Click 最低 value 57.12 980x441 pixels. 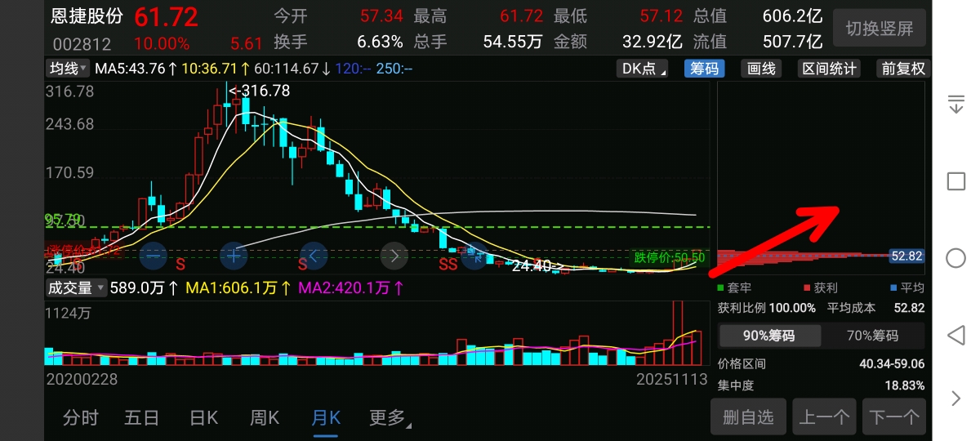pyautogui.click(x=661, y=16)
